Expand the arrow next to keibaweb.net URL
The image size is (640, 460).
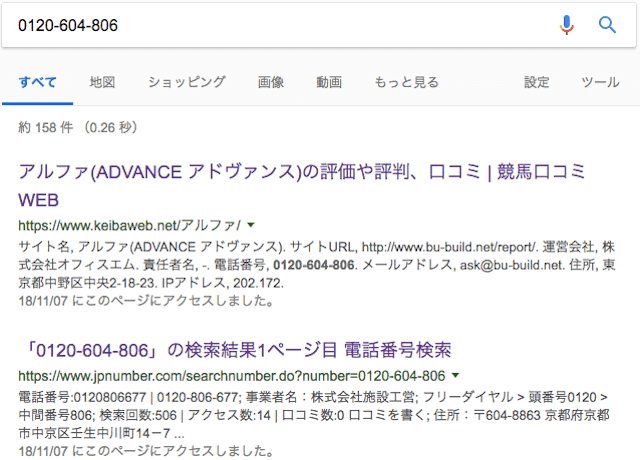coord(251,225)
